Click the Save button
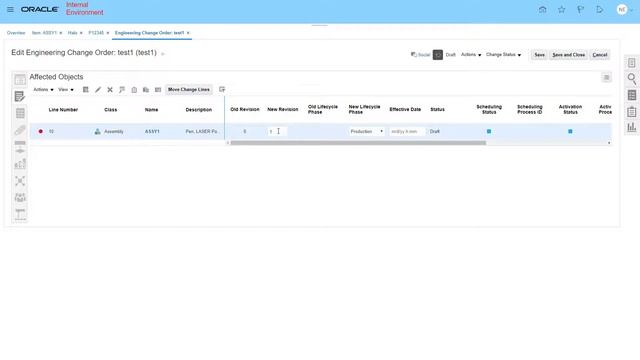640x360 pixels. tap(539, 55)
